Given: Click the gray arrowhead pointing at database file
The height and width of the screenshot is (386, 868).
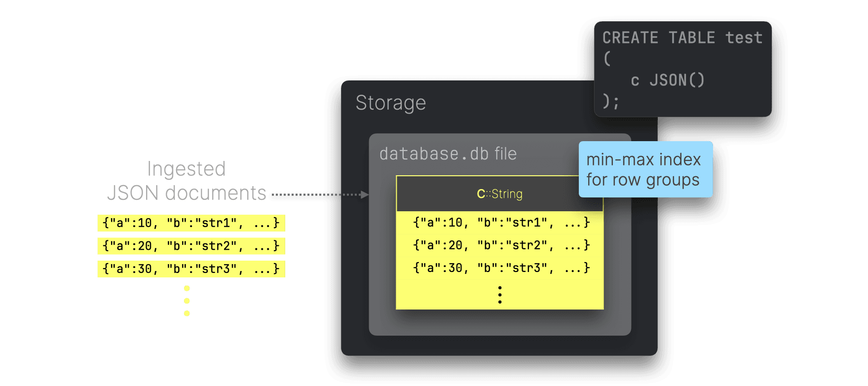Looking at the screenshot, I should coord(365,195).
